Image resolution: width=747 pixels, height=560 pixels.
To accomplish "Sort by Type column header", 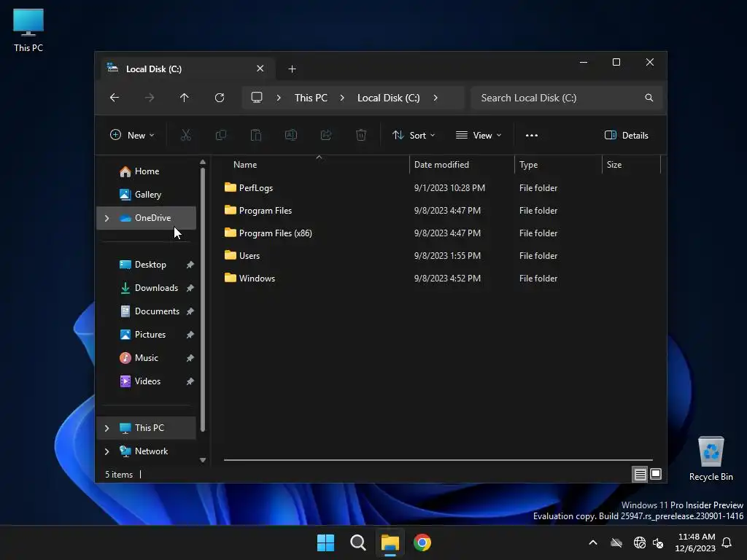I will click(558, 165).
